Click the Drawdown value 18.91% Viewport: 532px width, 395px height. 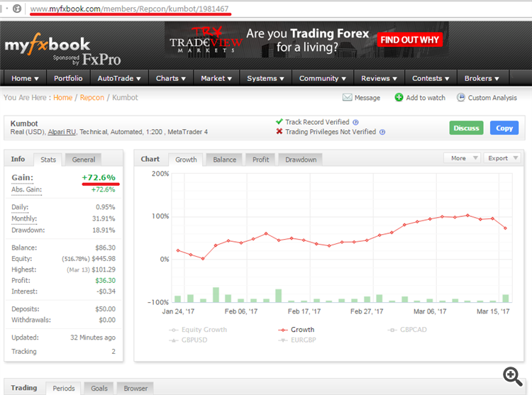pos(104,230)
